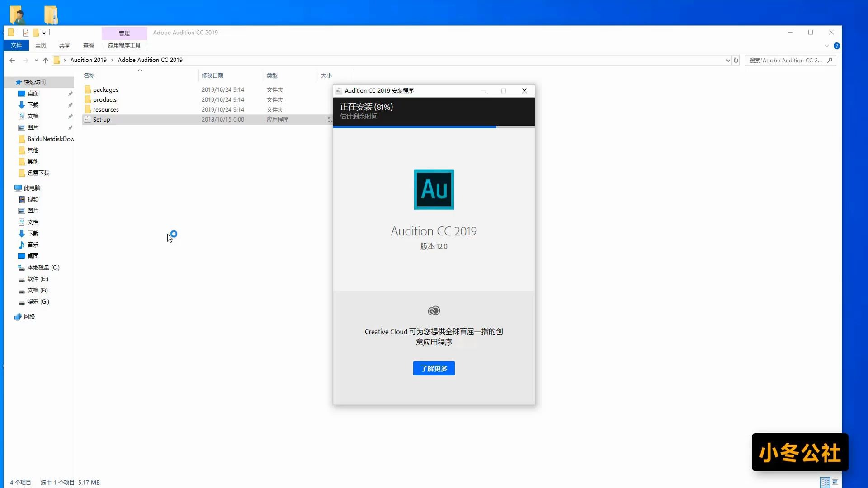Image resolution: width=868 pixels, height=488 pixels.
Task: Sort by the 类型 column header
Action: 272,75
